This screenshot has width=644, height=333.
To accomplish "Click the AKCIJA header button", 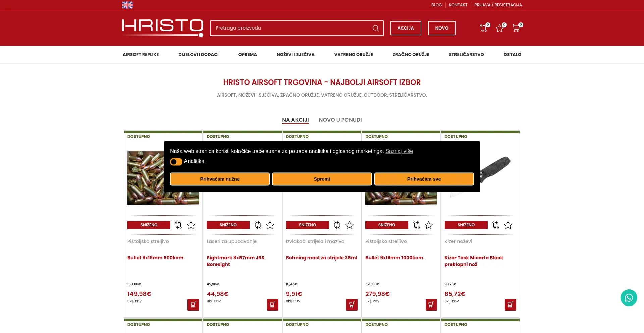I will coord(406,28).
